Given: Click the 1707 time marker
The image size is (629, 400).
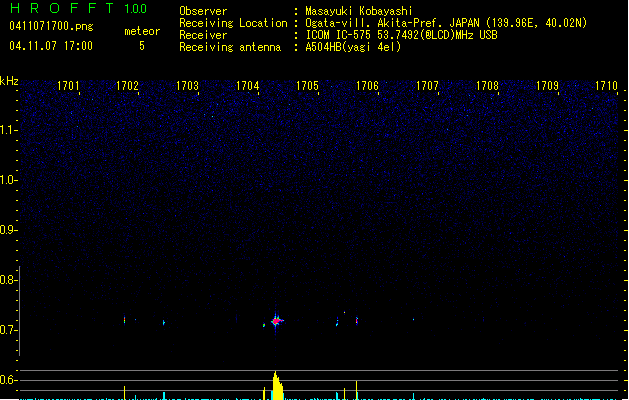Looking at the screenshot, I should coord(427,86).
